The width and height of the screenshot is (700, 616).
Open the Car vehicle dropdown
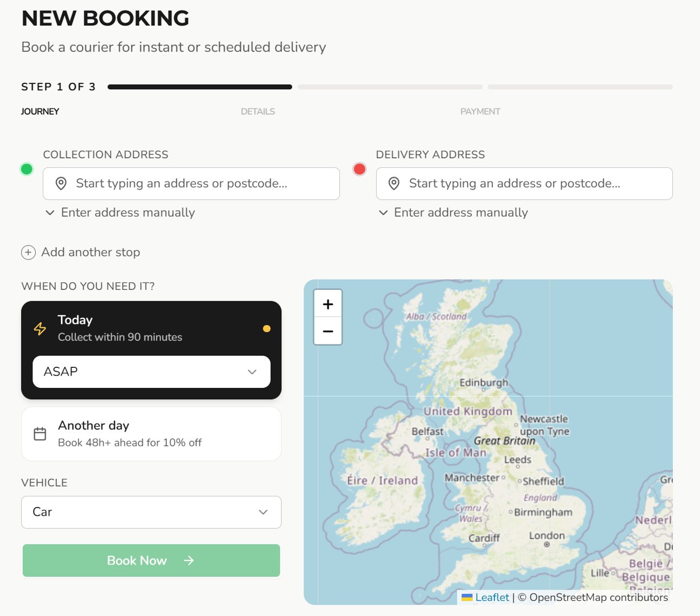(x=151, y=512)
